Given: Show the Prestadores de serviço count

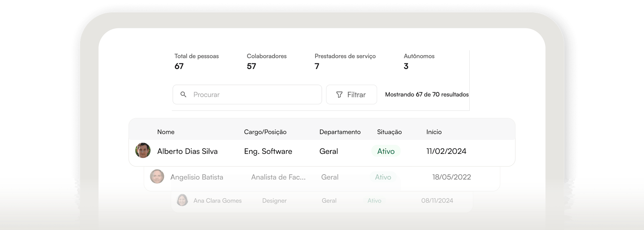Looking at the screenshot, I should [x=345, y=61].
